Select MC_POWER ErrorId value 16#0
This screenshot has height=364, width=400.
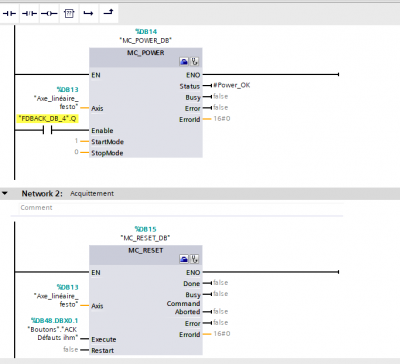[222, 119]
